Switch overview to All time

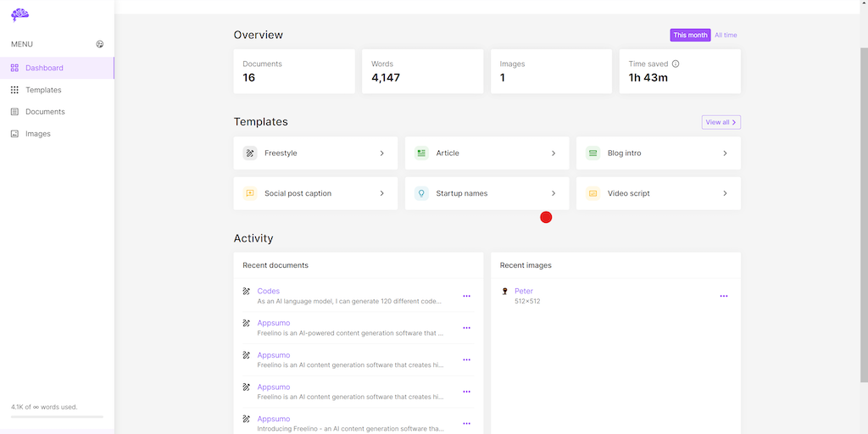point(726,36)
